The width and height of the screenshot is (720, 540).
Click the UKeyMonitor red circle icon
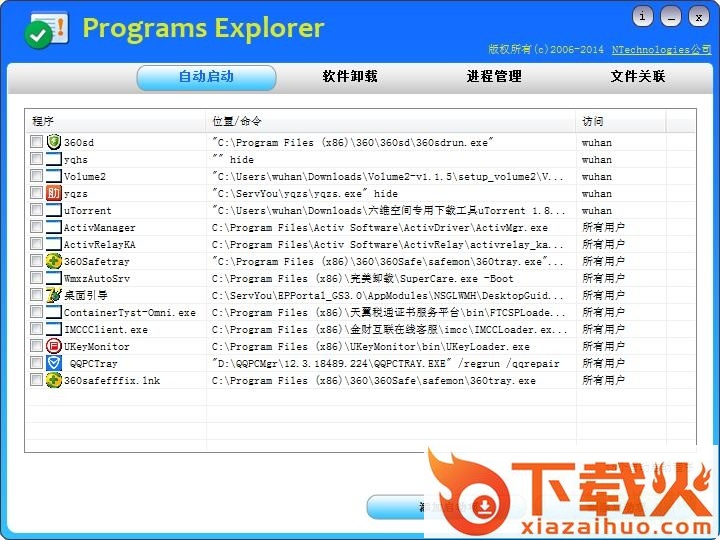click(54, 346)
